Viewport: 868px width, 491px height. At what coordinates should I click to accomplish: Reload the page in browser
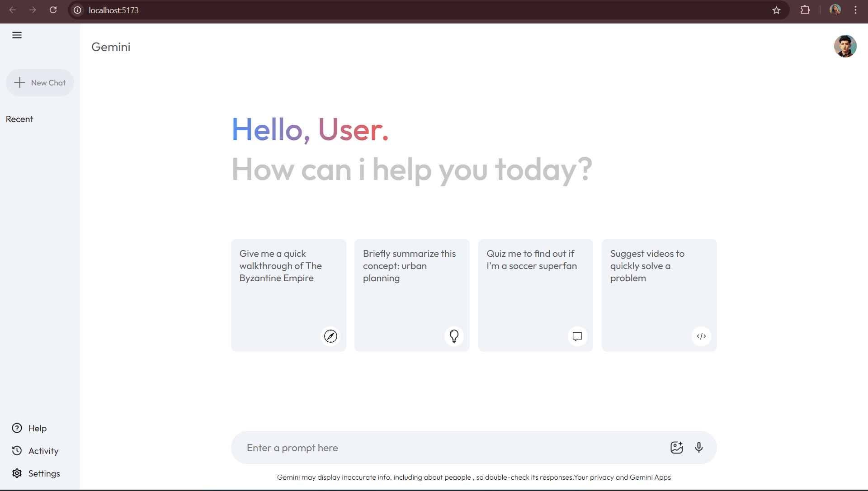tap(53, 10)
